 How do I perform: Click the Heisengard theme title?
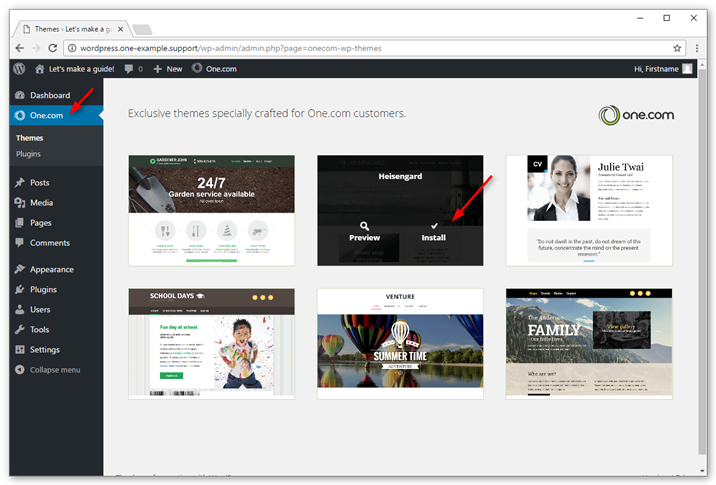400,176
